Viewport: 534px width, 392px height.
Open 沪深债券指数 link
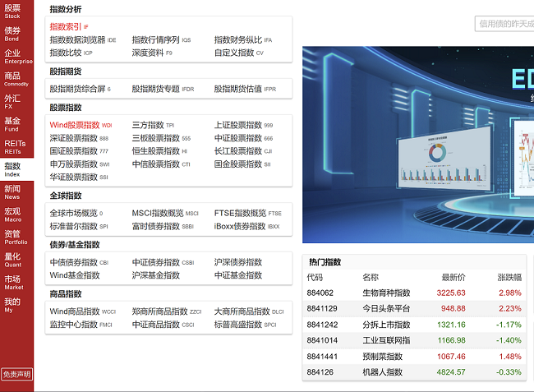(x=237, y=262)
